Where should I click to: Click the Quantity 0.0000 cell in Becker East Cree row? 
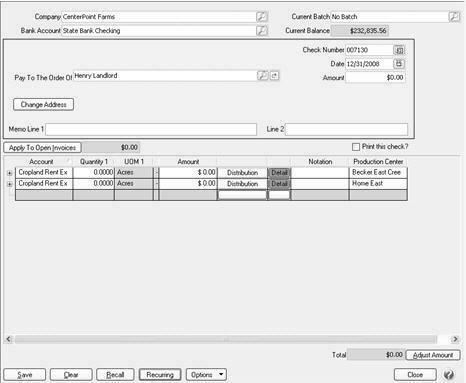click(x=94, y=173)
